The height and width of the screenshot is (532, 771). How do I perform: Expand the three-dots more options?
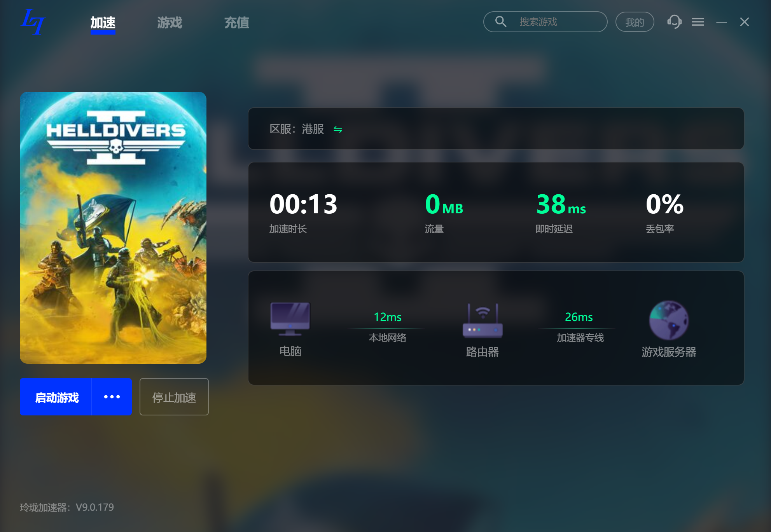point(112,397)
